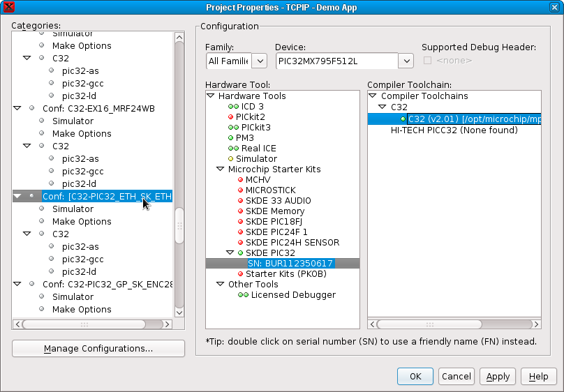
Task: Select Make Options under Conf: C32-EX16_MRF24WB
Action: [x=82, y=134]
